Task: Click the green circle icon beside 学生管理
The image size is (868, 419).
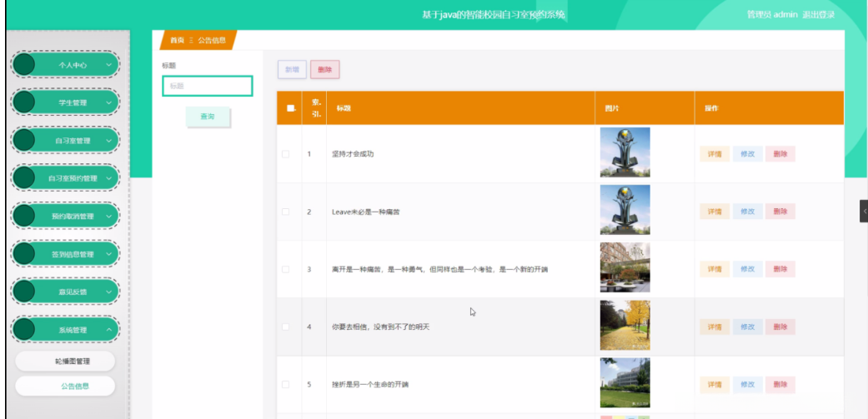Action: 24,102
